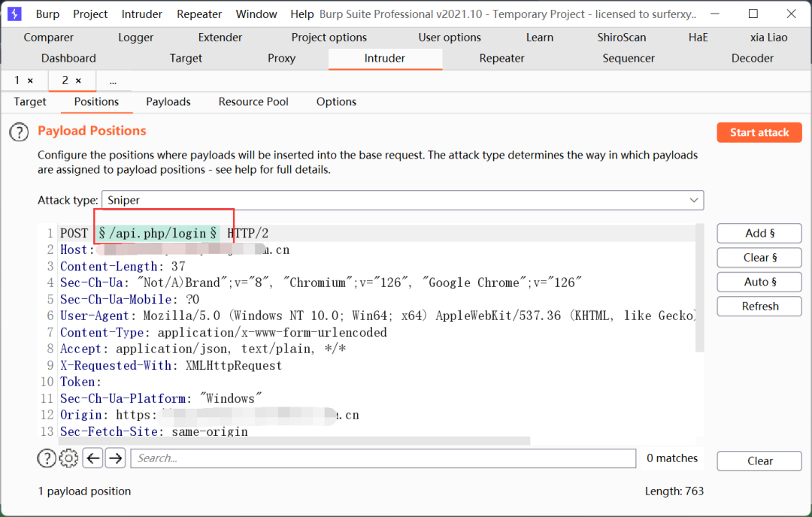Switch to the main Repeater tab
This screenshot has height=517, width=812.
501,59
